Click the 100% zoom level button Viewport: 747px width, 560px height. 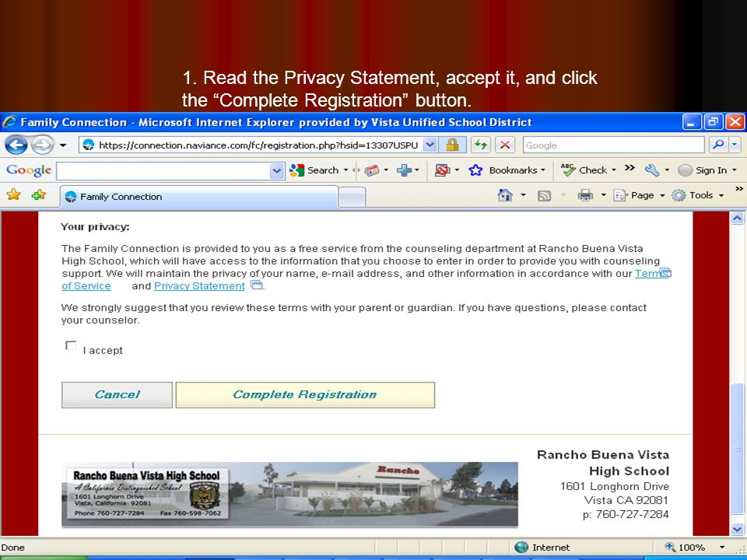686,547
